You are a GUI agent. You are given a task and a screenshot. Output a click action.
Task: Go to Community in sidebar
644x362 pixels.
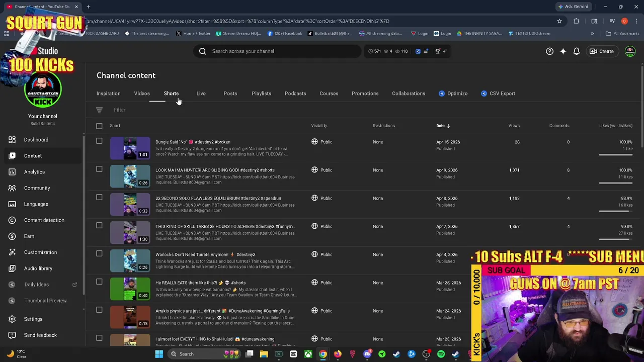37,188
